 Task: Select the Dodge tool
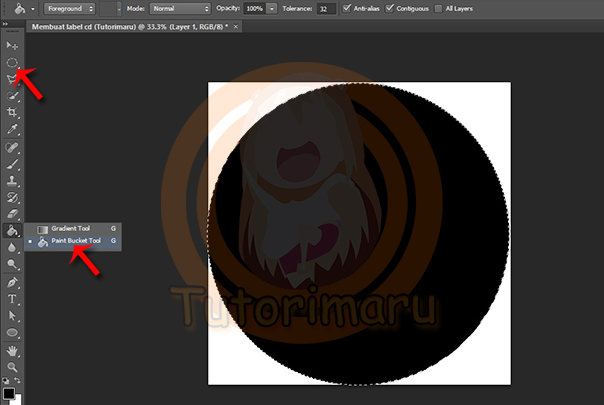12,264
